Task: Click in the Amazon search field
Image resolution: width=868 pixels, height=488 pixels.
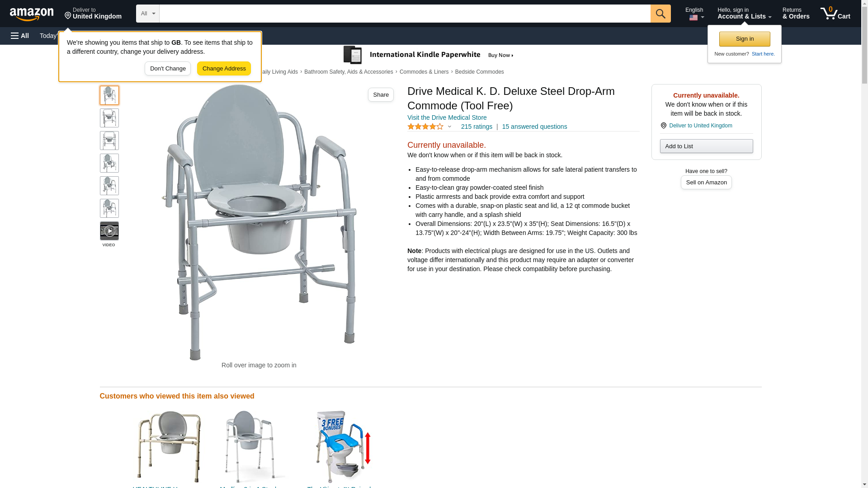Action: 405,14
